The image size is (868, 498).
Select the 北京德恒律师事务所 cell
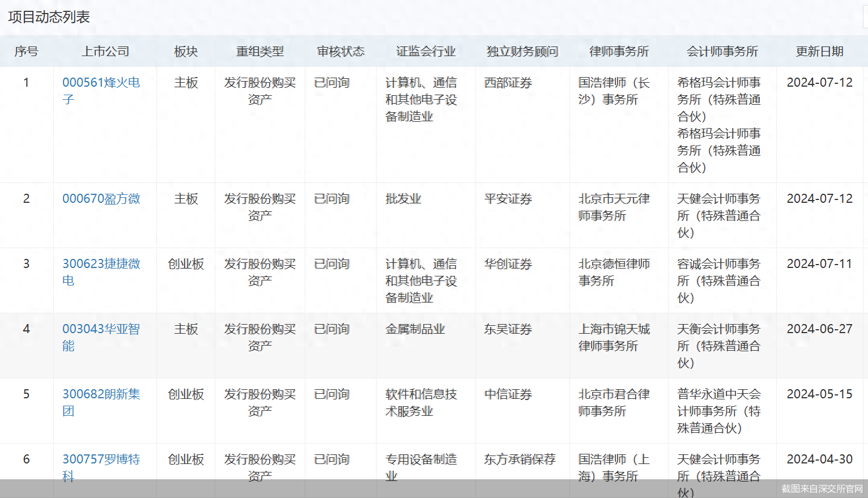614,272
